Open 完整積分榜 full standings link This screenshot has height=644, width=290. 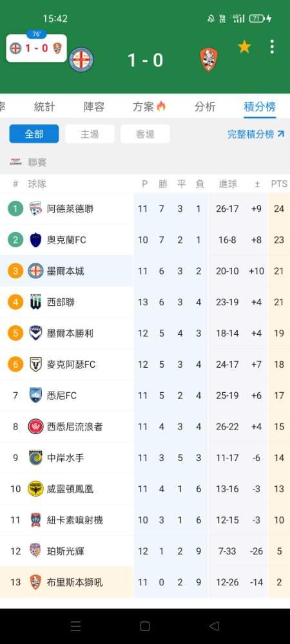(x=256, y=134)
